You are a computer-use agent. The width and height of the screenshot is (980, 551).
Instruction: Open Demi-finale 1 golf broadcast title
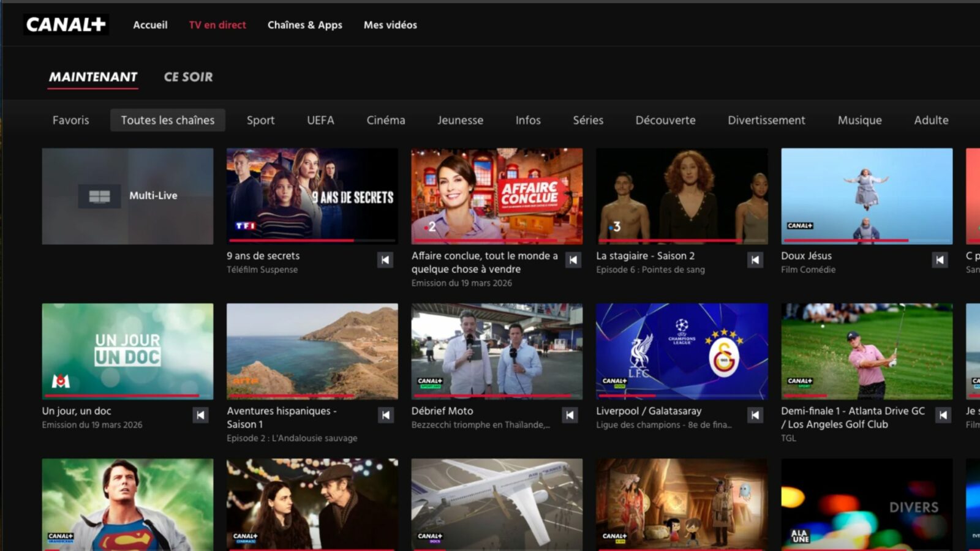(852, 418)
